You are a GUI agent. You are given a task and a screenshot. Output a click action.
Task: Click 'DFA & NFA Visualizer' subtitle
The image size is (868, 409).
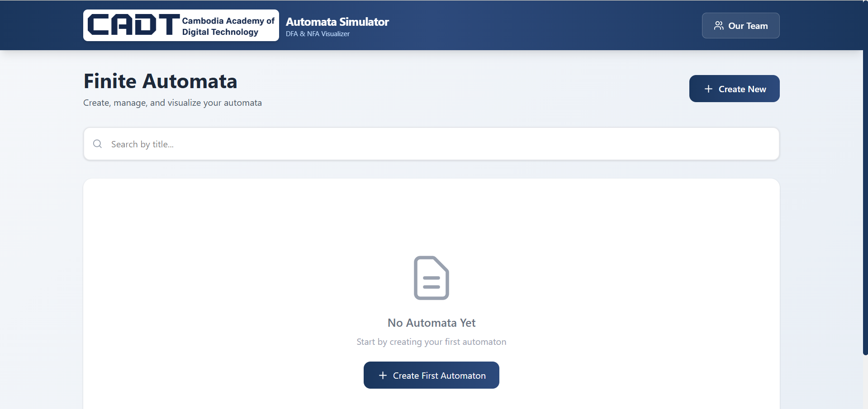point(318,34)
